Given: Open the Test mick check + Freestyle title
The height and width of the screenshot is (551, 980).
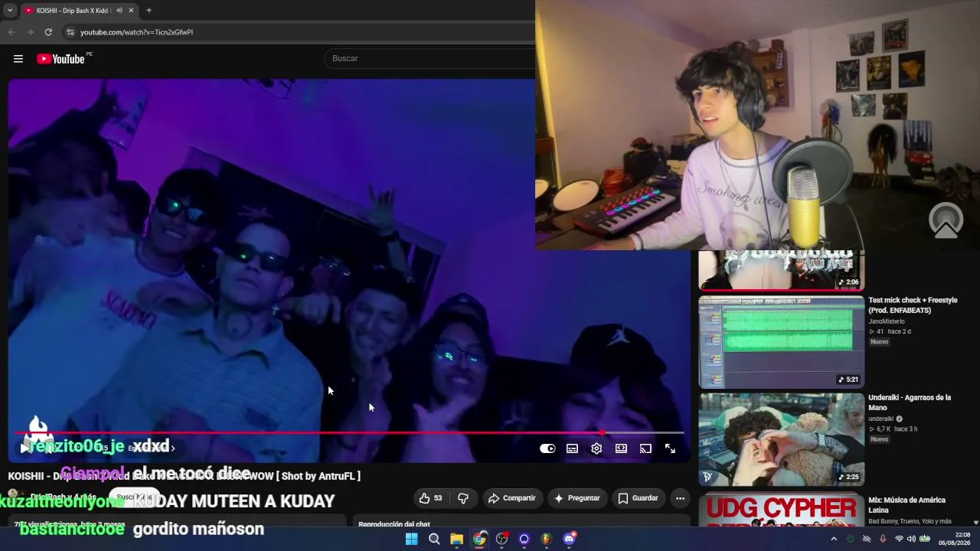Looking at the screenshot, I should 913,305.
